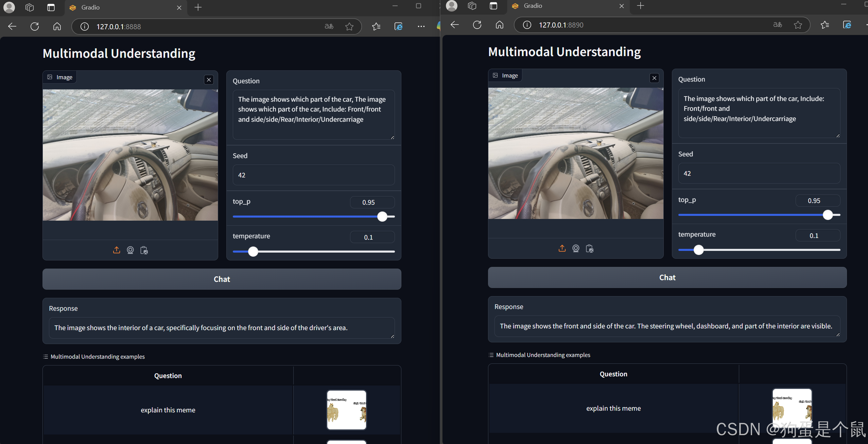
Task: Click clipboard paste icon in right window
Action: pos(590,249)
